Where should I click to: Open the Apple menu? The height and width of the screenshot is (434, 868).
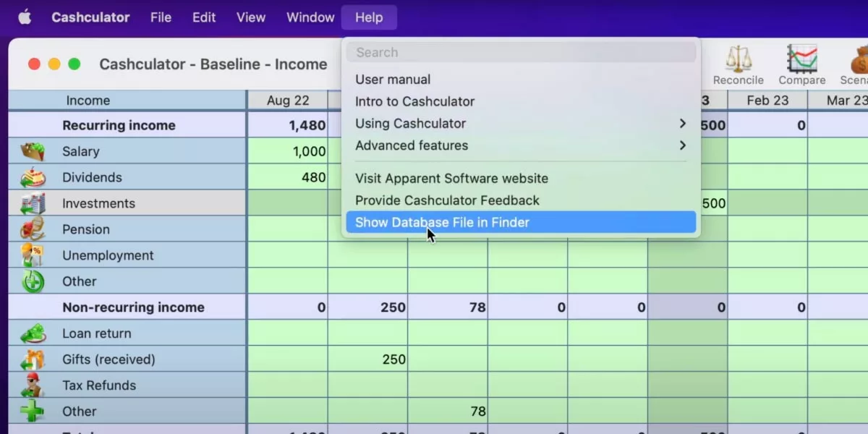coord(25,17)
